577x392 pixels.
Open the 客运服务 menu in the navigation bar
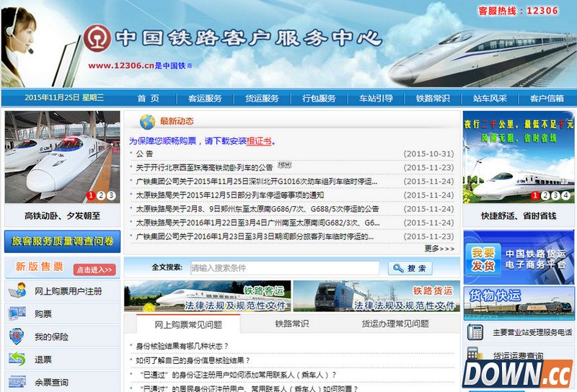205,99
